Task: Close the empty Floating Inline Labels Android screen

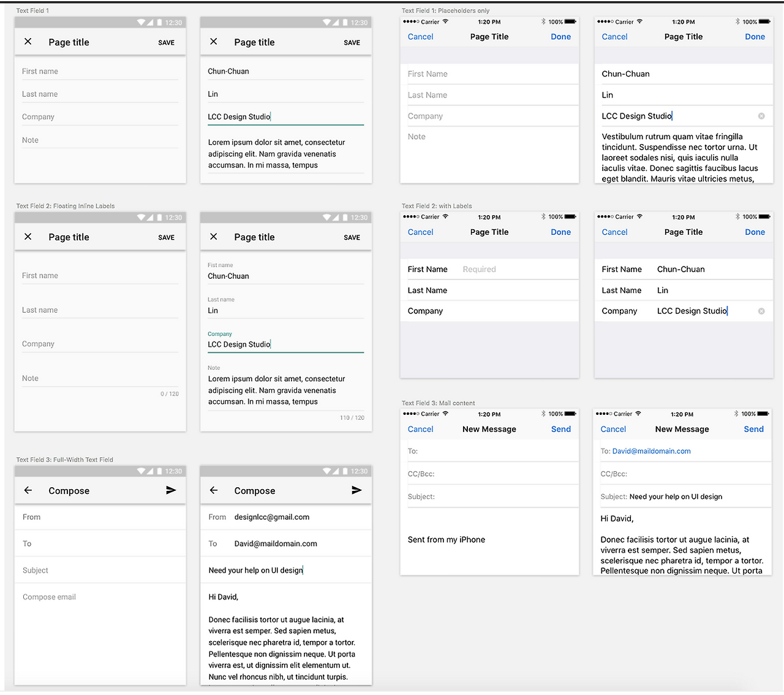Action: point(28,237)
